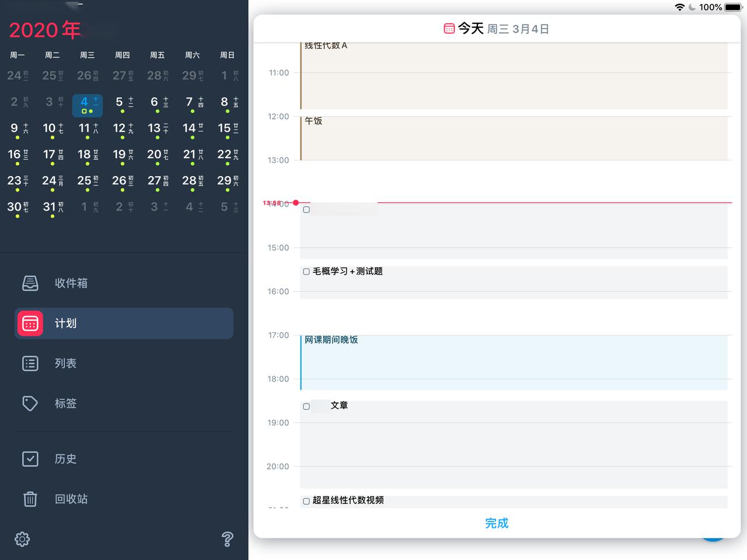Switch to 回收站 menu item
Image resolution: width=747 pixels, height=560 pixels.
(124, 499)
